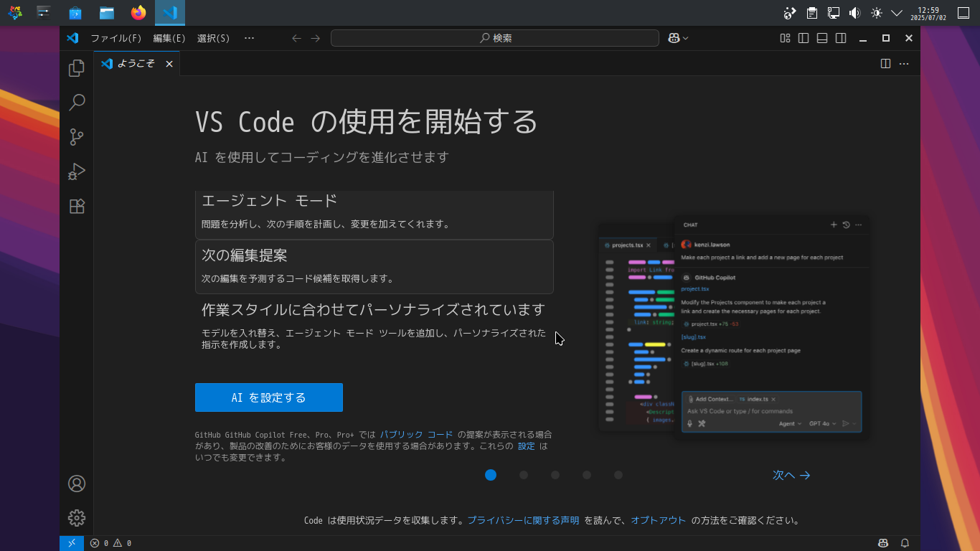
Task: Open the パブリック コード link
Action: click(417, 435)
